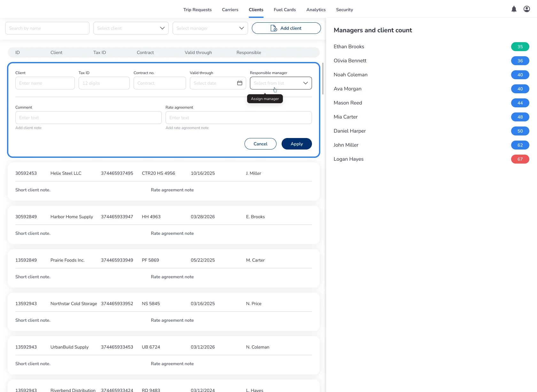Select the Helix Steel LLC client
Screen dimensions: 537x392
66,173
